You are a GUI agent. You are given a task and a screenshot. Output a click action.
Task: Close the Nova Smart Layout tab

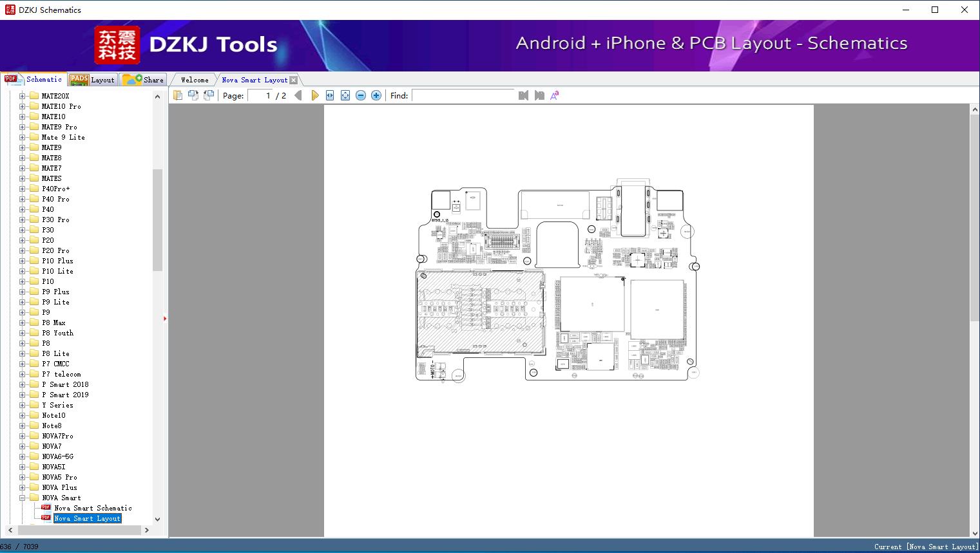click(294, 80)
